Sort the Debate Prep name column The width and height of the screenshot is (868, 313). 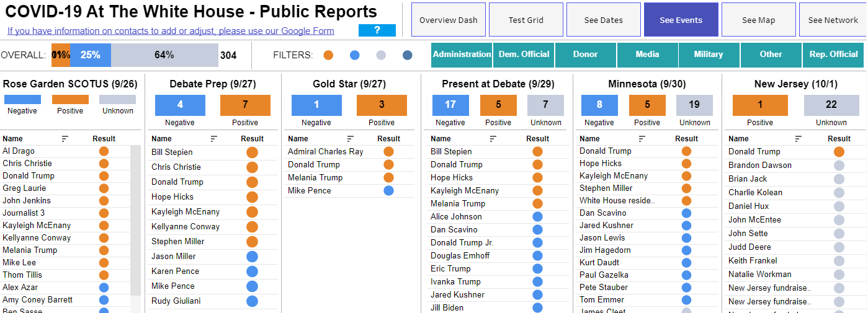coord(214,139)
